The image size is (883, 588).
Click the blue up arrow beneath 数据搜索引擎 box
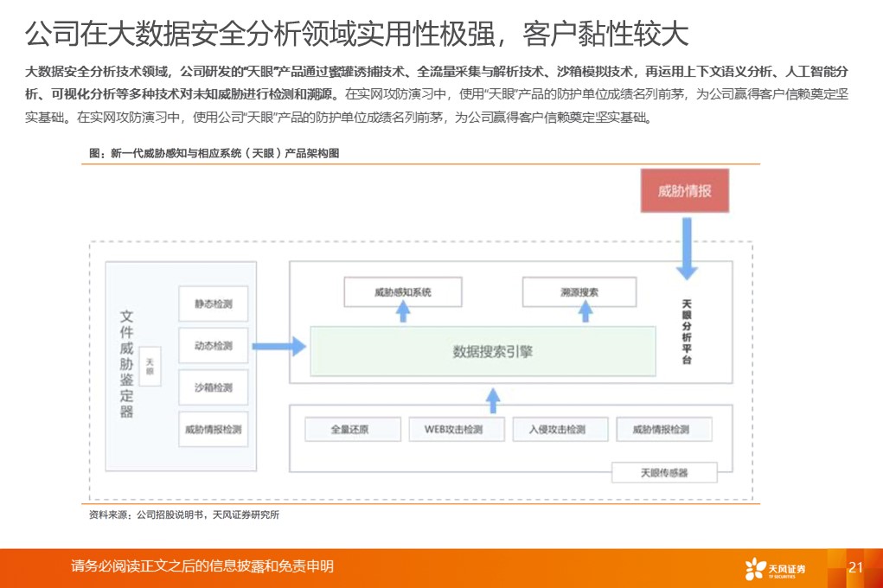(x=492, y=399)
